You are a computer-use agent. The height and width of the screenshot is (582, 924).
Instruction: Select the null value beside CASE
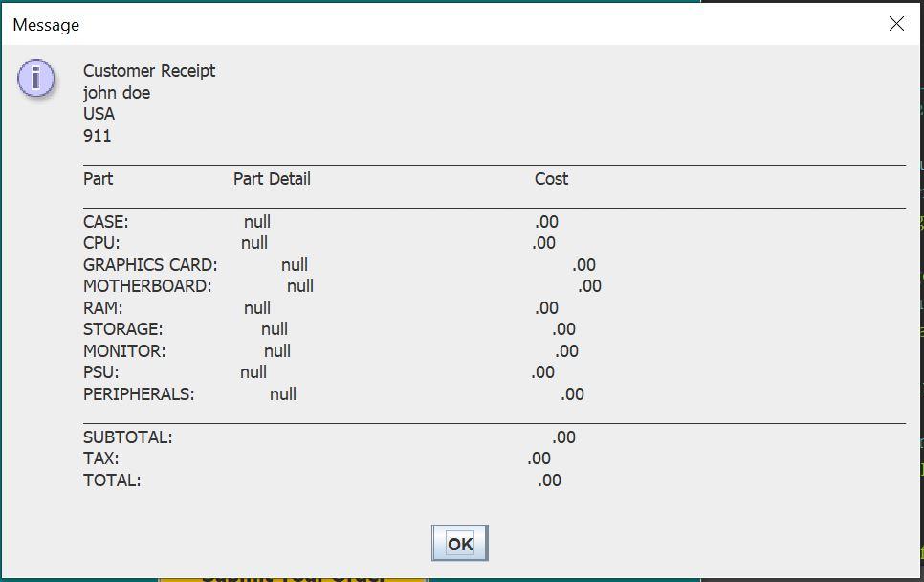pos(258,221)
